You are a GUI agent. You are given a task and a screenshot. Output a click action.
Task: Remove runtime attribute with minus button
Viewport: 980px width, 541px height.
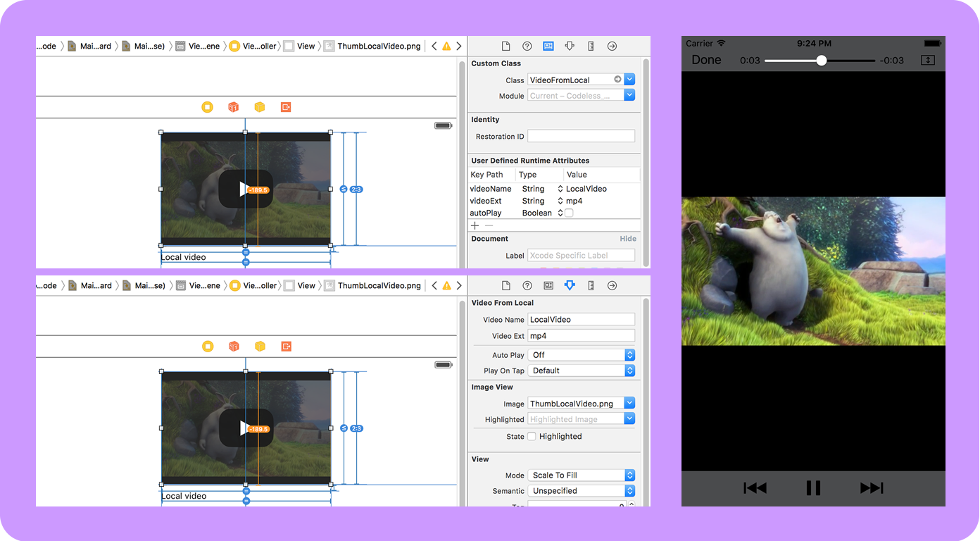click(x=489, y=225)
